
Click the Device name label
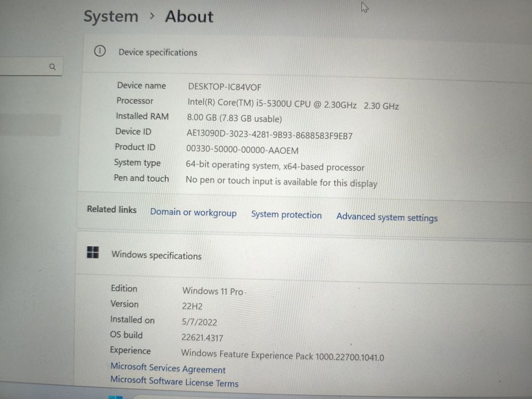[x=141, y=85]
